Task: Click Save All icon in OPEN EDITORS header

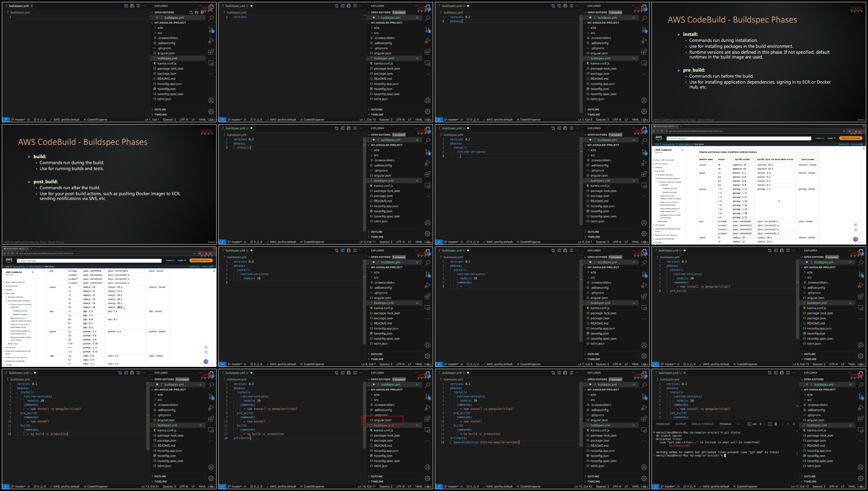Action: click(197, 13)
